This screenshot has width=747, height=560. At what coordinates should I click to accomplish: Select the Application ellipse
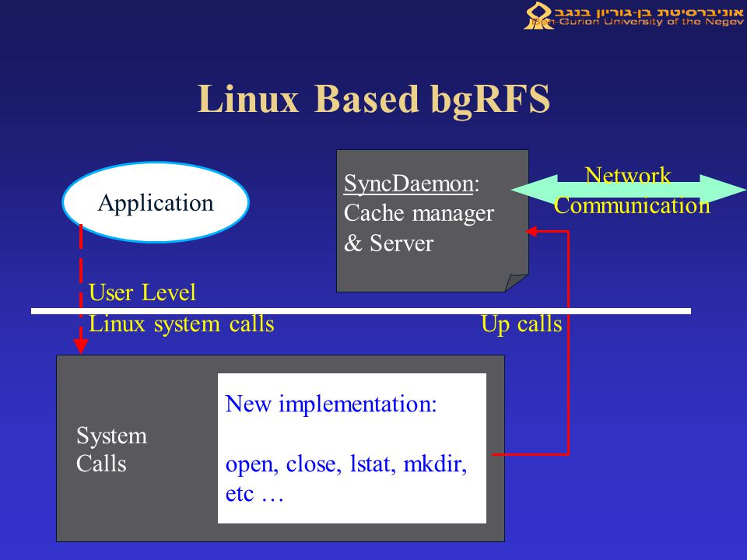(x=156, y=202)
